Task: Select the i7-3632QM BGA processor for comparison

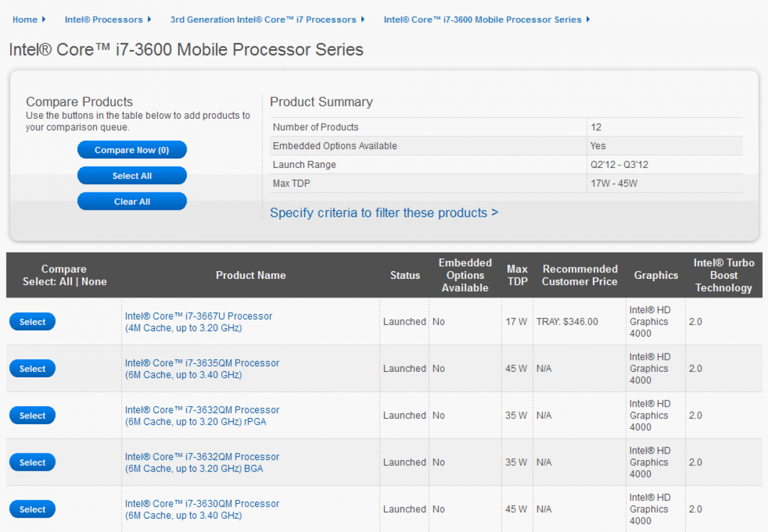Action: (32, 462)
